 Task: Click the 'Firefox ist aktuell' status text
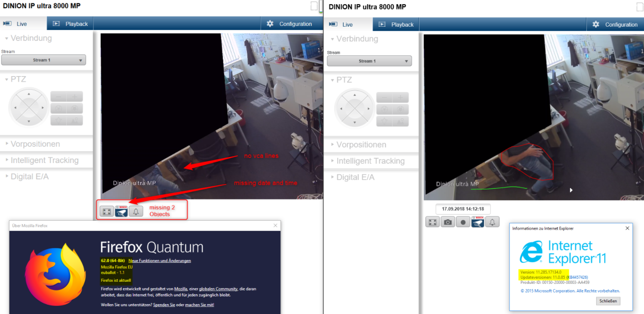click(116, 280)
